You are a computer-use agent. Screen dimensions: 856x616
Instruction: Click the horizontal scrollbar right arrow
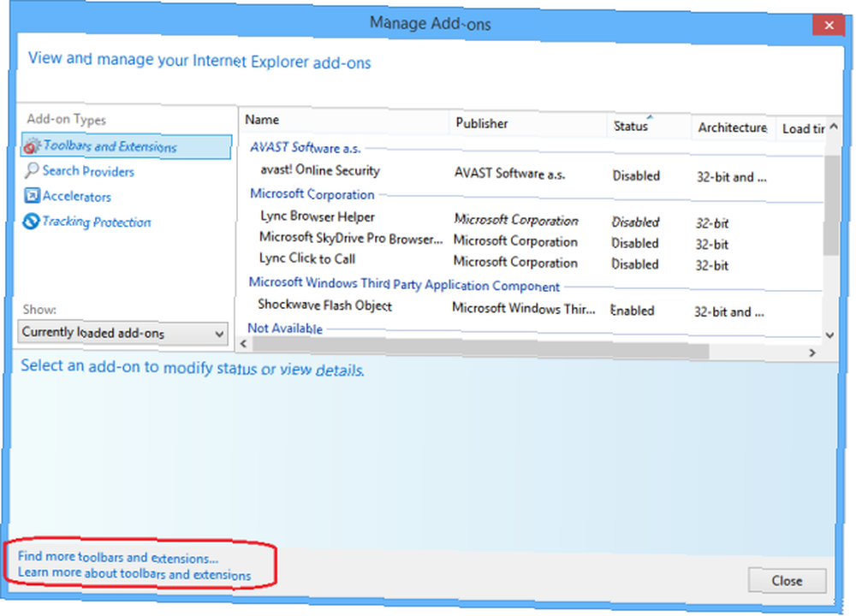click(812, 353)
